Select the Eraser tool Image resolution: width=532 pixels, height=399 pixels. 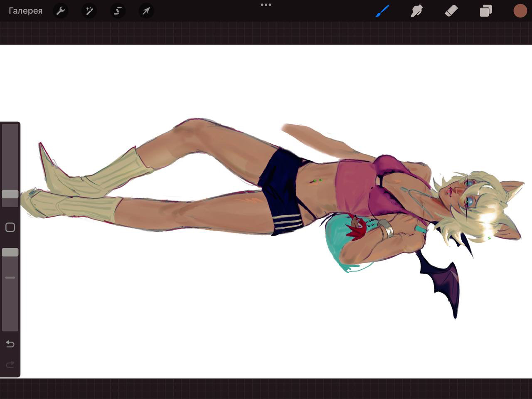(x=451, y=11)
